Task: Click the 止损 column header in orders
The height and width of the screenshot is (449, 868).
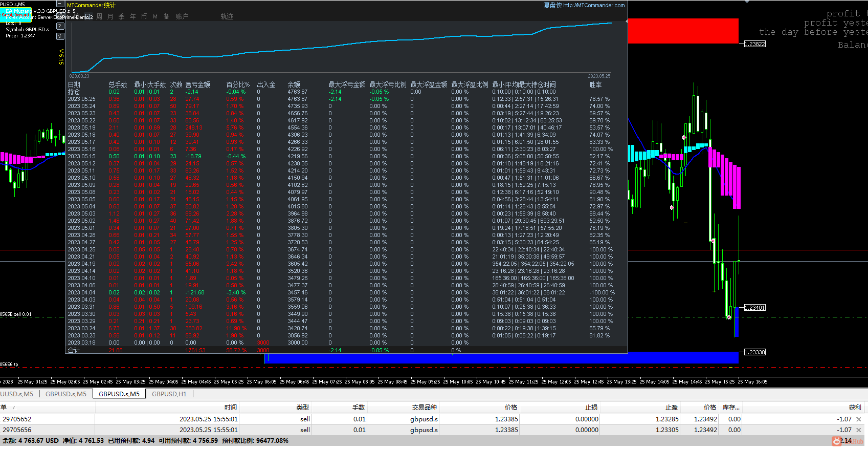Action: click(x=591, y=408)
